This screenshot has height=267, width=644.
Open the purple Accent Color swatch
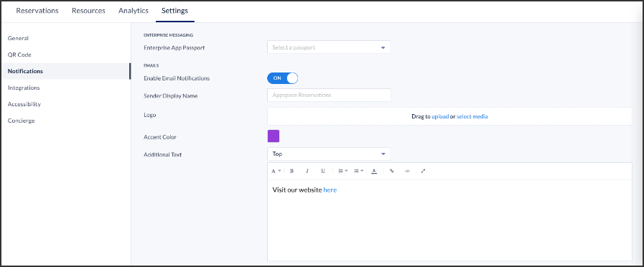pos(273,136)
